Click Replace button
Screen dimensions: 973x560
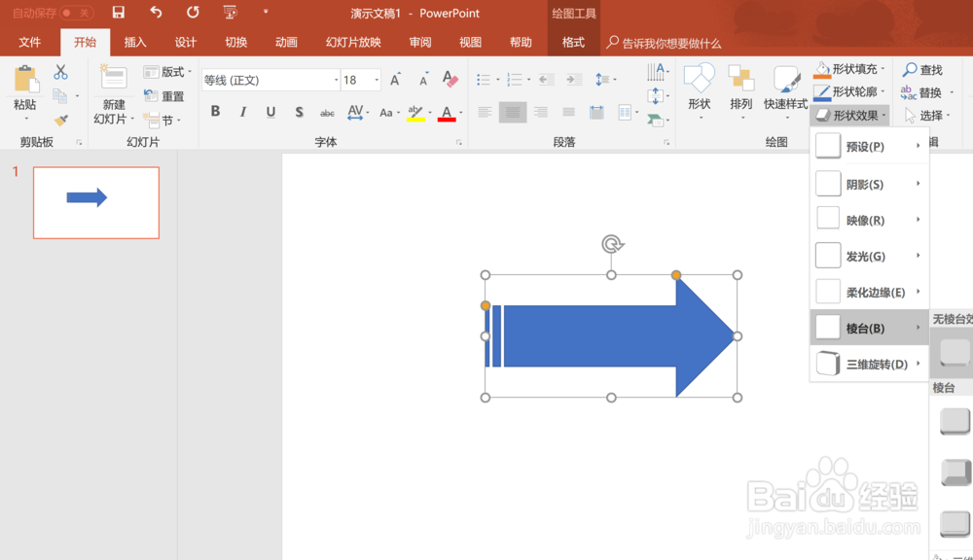(x=924, y=93)
